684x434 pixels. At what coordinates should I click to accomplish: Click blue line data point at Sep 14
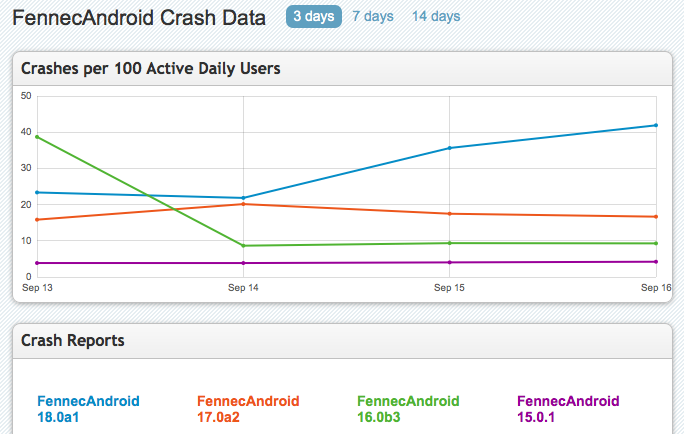click(x=244, y=198)
